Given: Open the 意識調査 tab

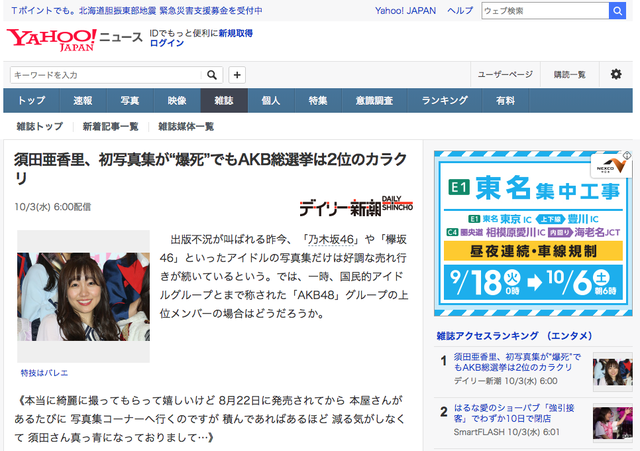Looking at the screenshot, I should tap(374, 100).
